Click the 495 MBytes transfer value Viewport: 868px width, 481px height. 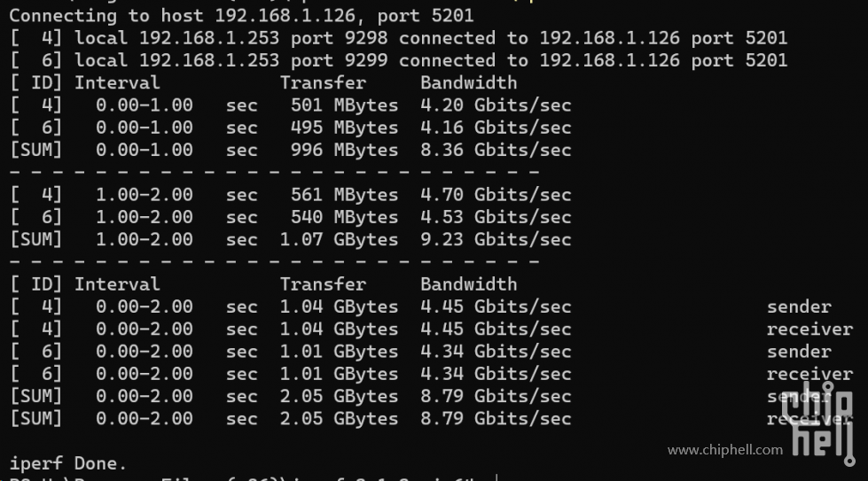coord(344,128)
